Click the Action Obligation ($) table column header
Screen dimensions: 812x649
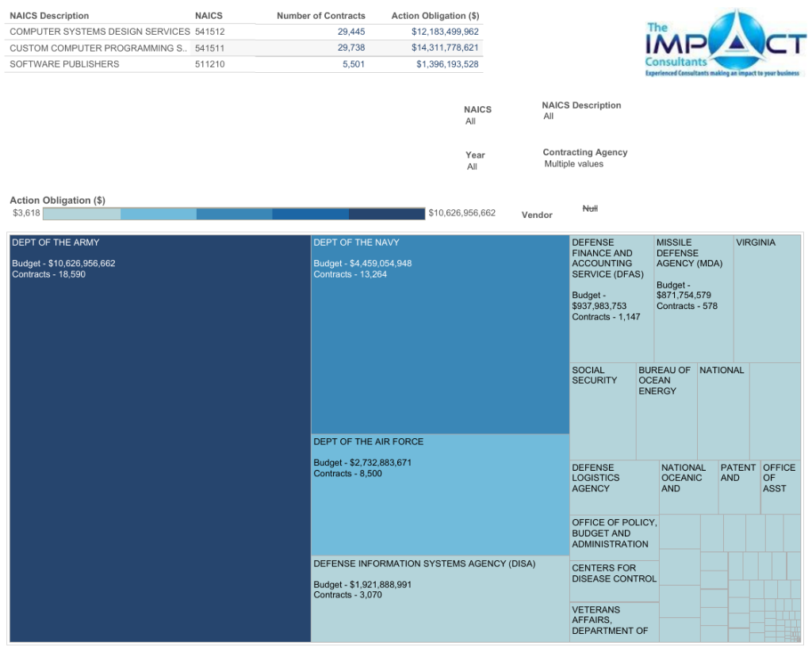[435, 16]
